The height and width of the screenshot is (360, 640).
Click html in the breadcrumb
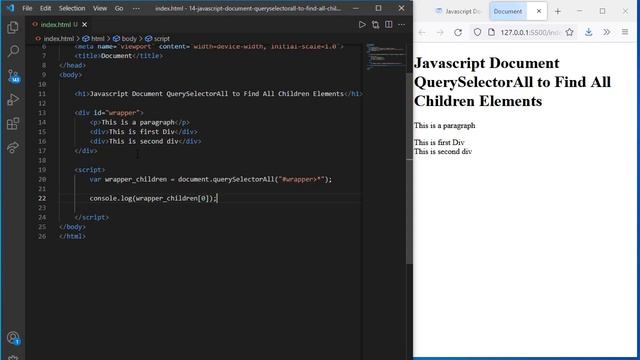tap(94, 38)
